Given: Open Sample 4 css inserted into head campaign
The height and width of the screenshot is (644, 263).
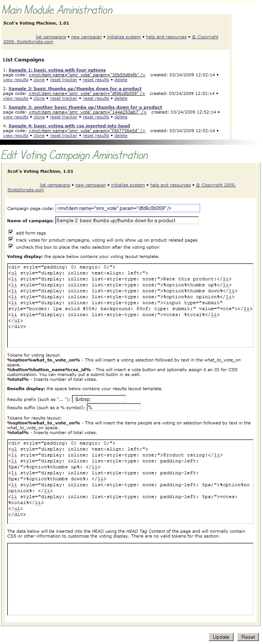Looking at the screenshot, I should tap(69, 126).
